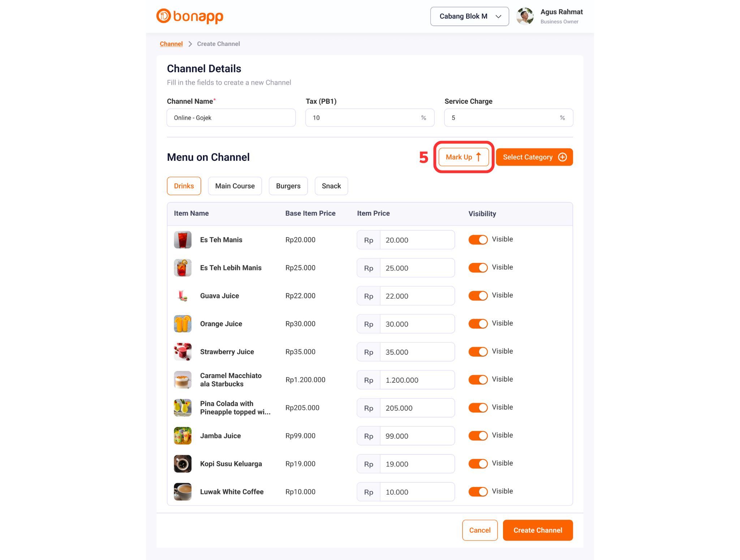Viewport: 740px width, 560px height.
Task: Click the Kopi Susu Keluarga item image
Action: (182, 464)
